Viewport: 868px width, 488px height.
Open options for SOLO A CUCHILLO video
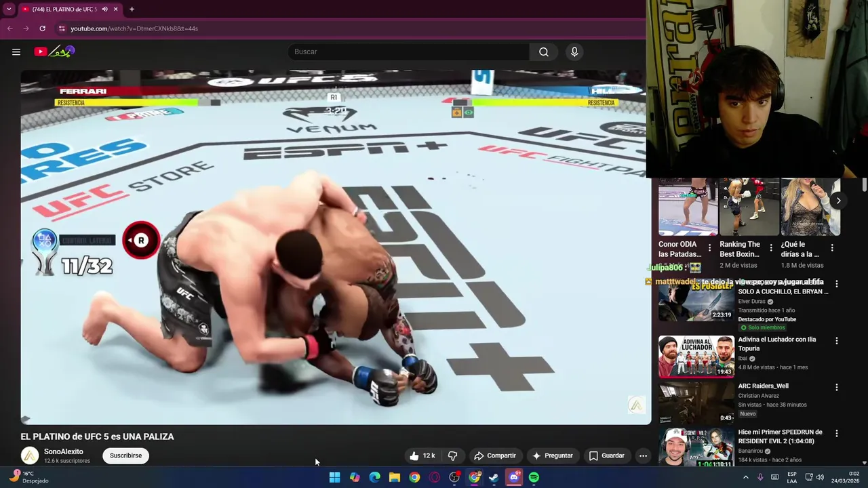(837, 284)
